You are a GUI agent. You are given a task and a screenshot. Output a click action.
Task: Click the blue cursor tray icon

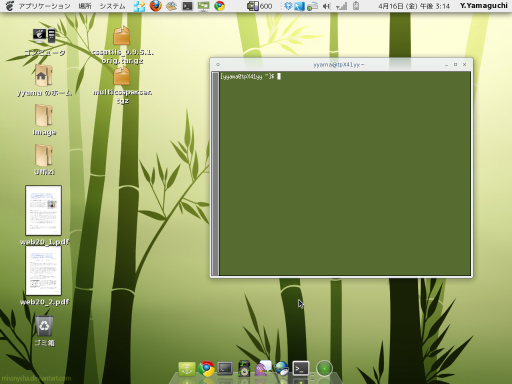pyautogui.click(x=299, y=6)
